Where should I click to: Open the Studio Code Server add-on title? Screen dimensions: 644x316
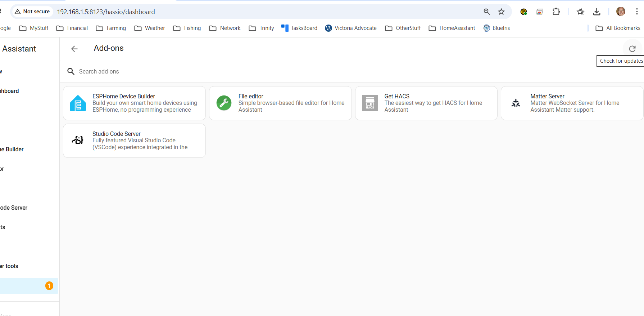tap(117, 134)
